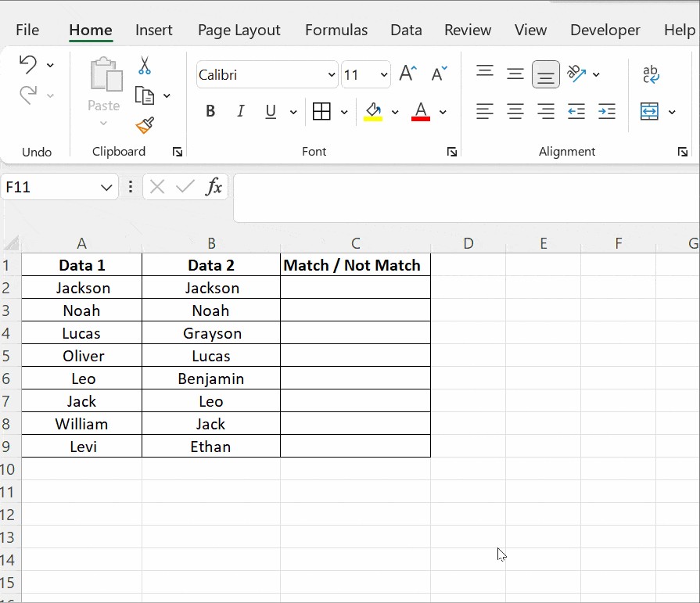This screenshot has width=700, height=603.
Task: Switch to the Page Layout tab
Action: tap(239, 30)
